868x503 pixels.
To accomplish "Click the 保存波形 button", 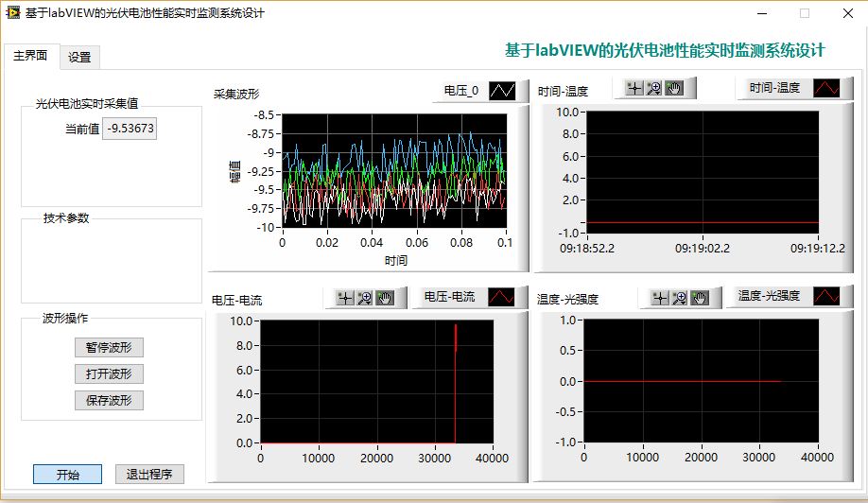I will pos(109,401).
